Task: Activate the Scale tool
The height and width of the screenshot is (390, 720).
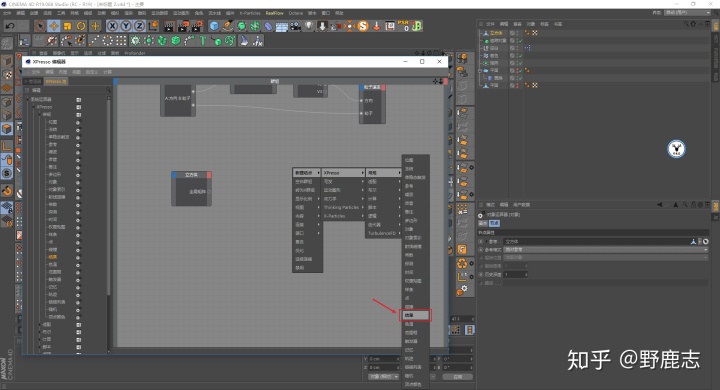Action: [68, 26]
